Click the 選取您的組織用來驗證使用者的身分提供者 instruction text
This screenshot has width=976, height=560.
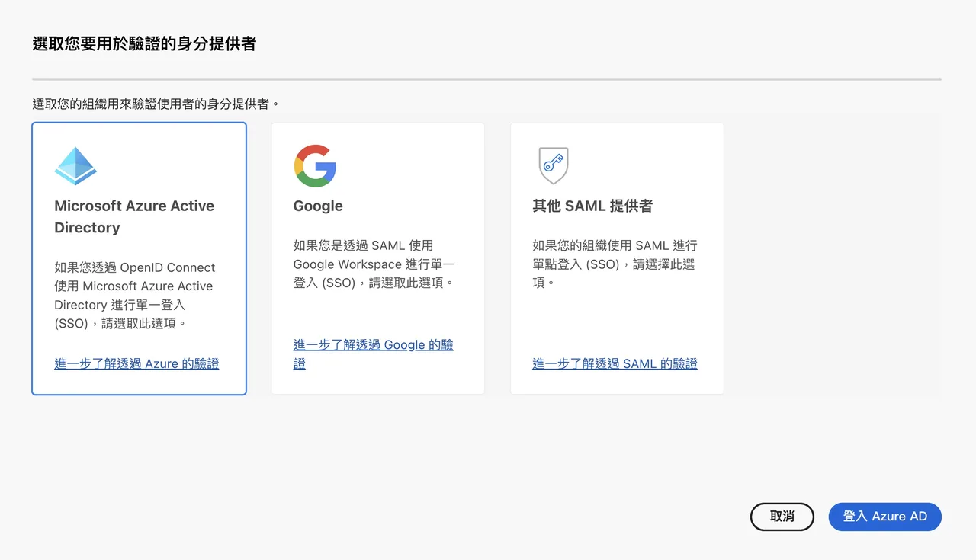(x=156, y=104)
